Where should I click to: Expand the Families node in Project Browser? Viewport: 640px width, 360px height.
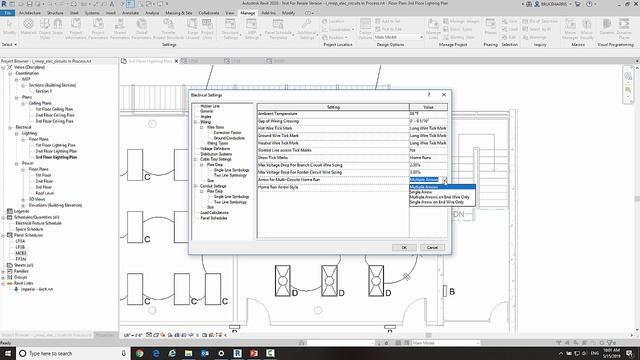[x=3, y=271]
